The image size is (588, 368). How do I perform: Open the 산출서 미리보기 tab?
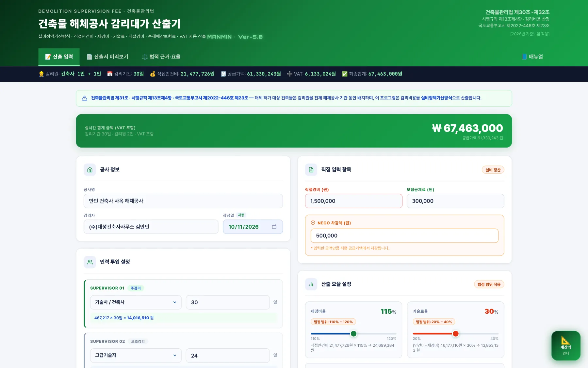(x=107, y=57)
